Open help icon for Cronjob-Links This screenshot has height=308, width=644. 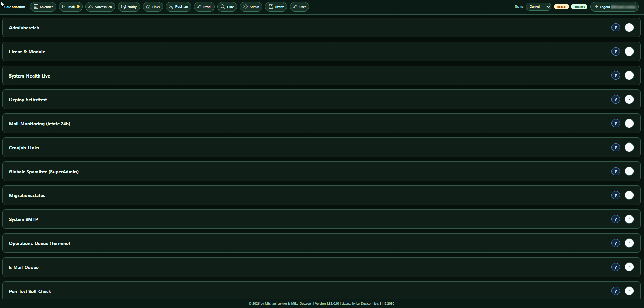coord(616,147)
